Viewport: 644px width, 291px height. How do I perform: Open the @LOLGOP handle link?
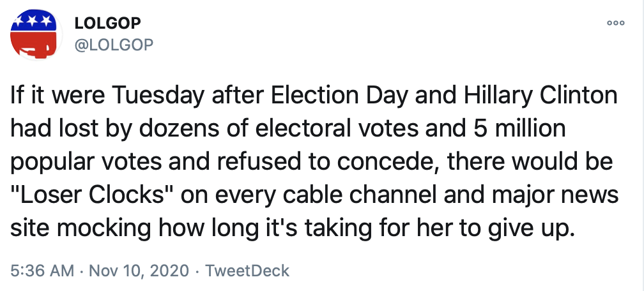point(114,43)
